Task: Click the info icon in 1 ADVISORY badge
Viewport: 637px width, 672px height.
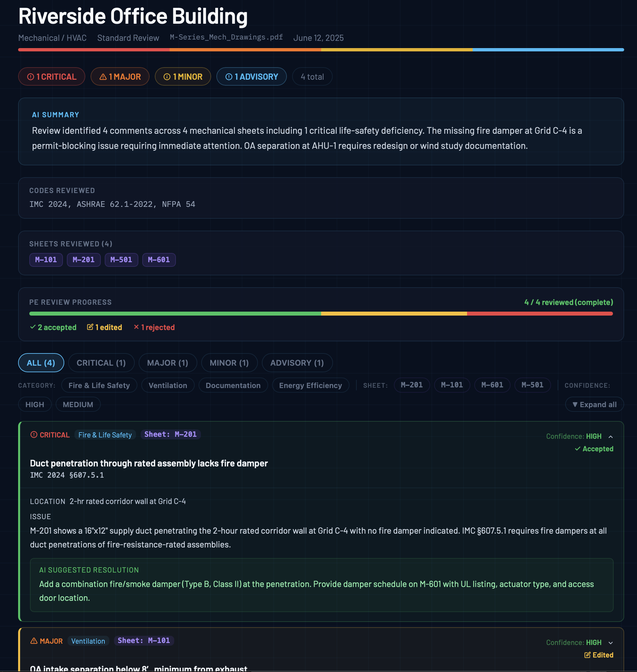Action: (x=229, y=77)
